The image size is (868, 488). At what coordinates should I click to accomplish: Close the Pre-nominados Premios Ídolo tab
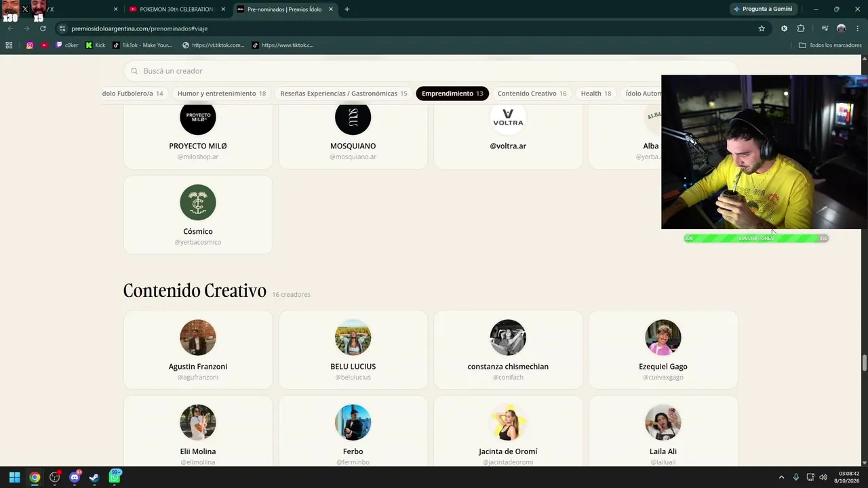click(331, 9)
